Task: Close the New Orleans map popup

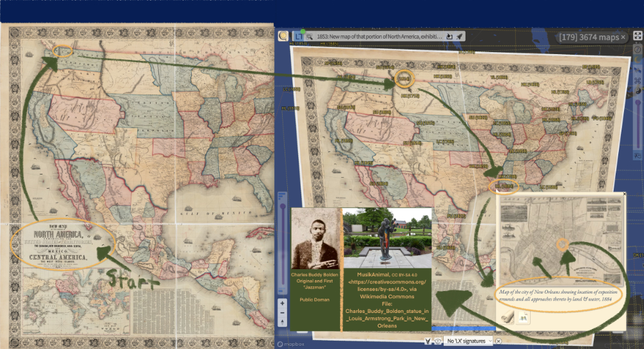Action: pyautogui.click(x=624, y=194)
